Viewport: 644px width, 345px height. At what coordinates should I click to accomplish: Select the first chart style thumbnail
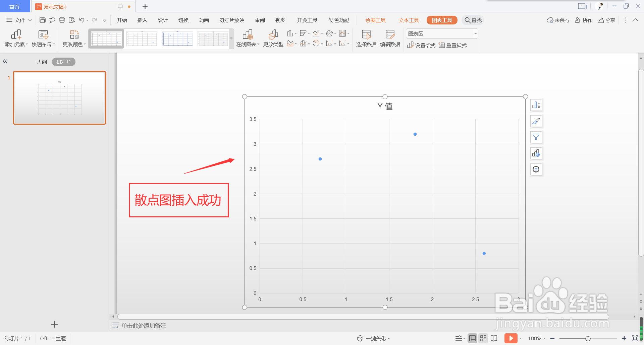(x=106, y=39)
